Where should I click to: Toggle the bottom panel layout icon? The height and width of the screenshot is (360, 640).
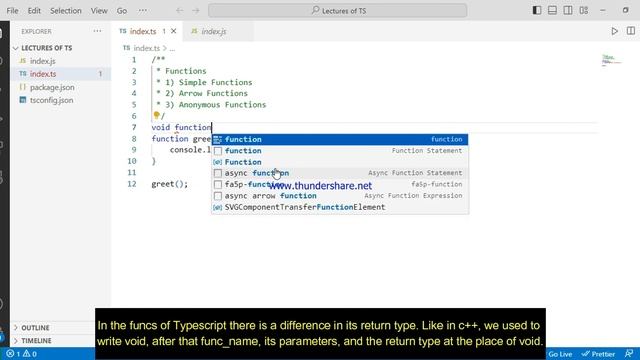(x=552, y=11)
